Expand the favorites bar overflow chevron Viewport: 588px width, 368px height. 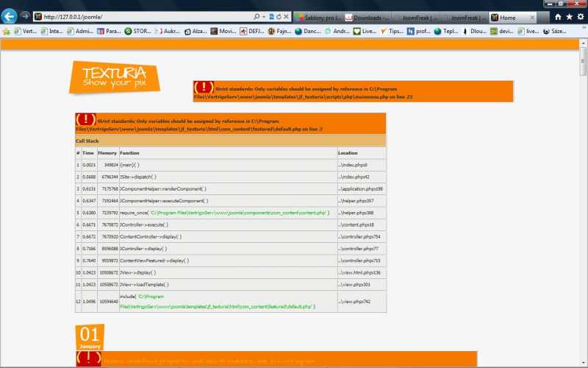point(582,31)
